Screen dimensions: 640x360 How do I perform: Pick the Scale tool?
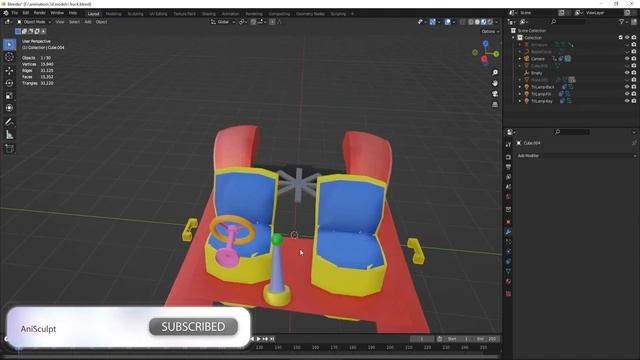point(9,96)
